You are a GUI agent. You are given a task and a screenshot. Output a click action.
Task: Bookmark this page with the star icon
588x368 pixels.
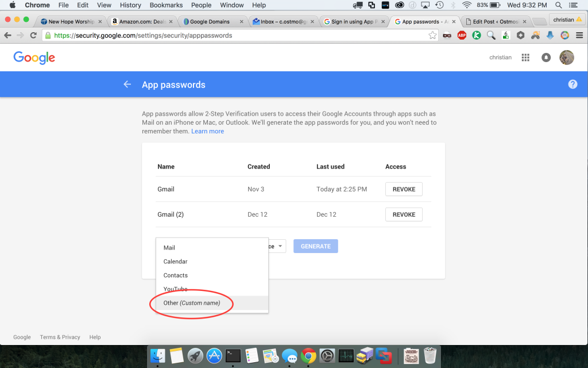[x=432, y=35]
